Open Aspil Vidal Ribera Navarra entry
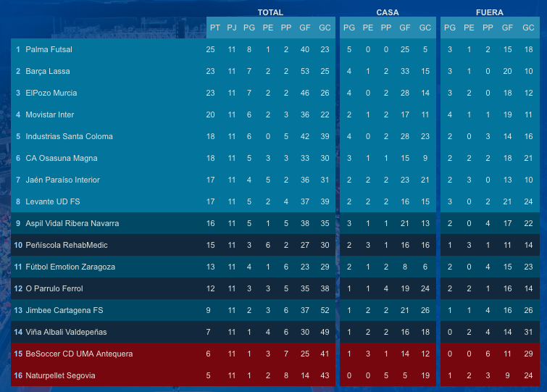This screenshot has width=547, height=392. click(x=72, y=223)
